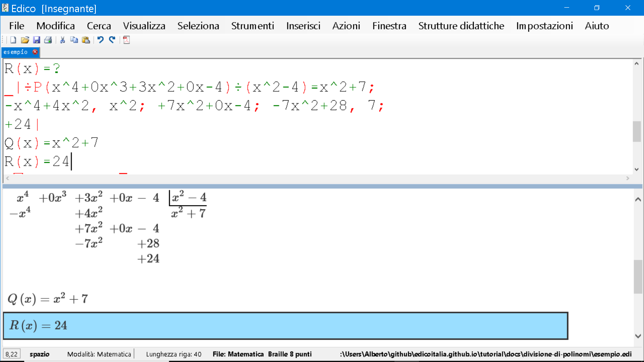Screen dimensions: 644x362
Task: Click the editor line 'Q(x)=x^2+7'
Action: coord(51,143)
